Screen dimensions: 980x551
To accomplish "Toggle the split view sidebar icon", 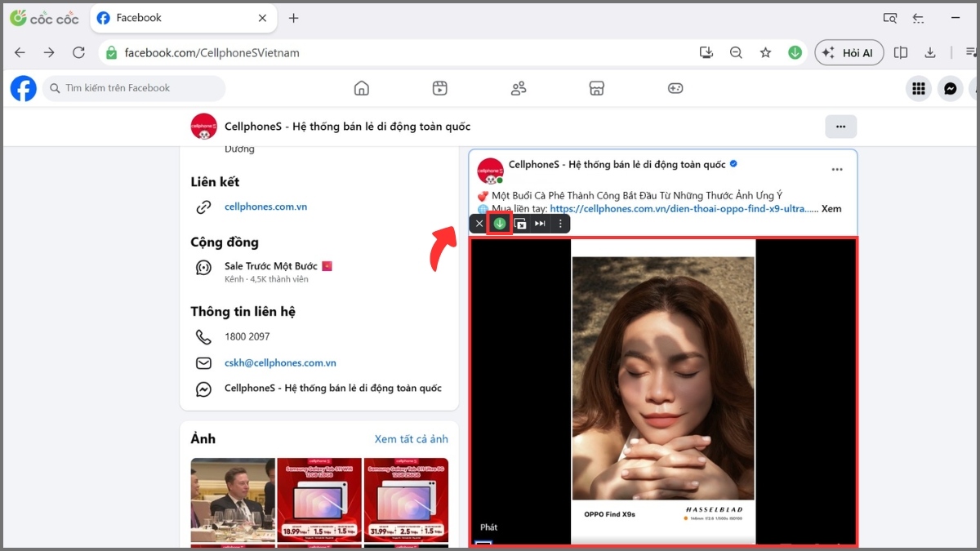I will (x=901, y=53).
